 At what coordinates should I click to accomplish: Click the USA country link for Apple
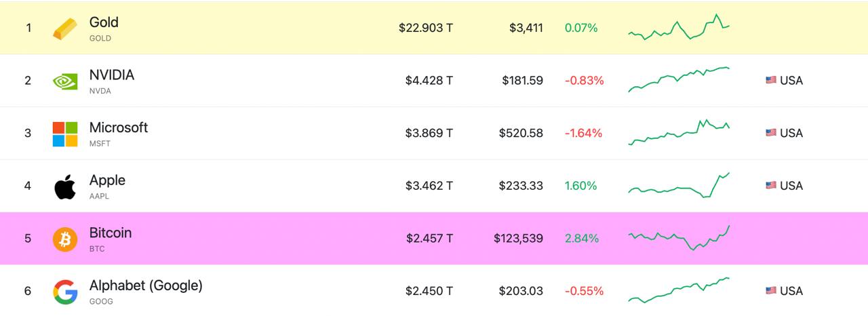784,185
